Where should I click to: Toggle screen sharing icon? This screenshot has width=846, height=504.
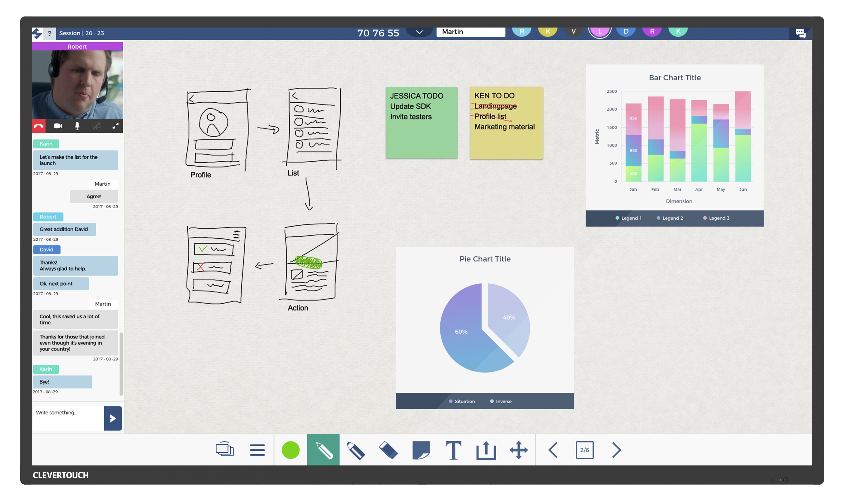[x=97, y=126]
